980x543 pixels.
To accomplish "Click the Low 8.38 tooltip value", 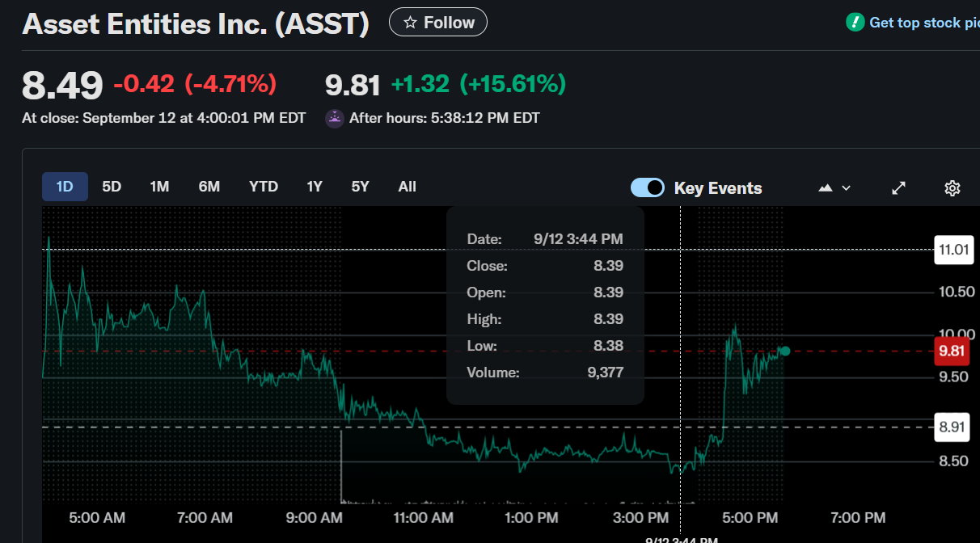I will click(608, 346).
